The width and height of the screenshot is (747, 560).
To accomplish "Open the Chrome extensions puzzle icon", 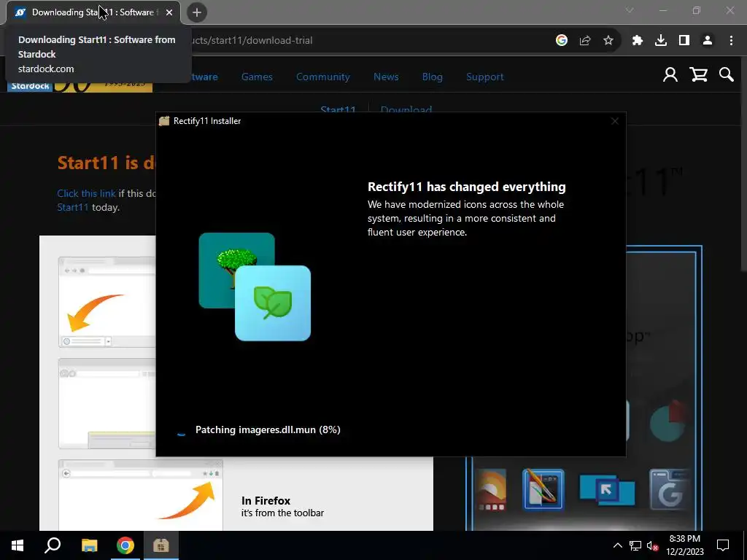I will click(x=638, y=41).
